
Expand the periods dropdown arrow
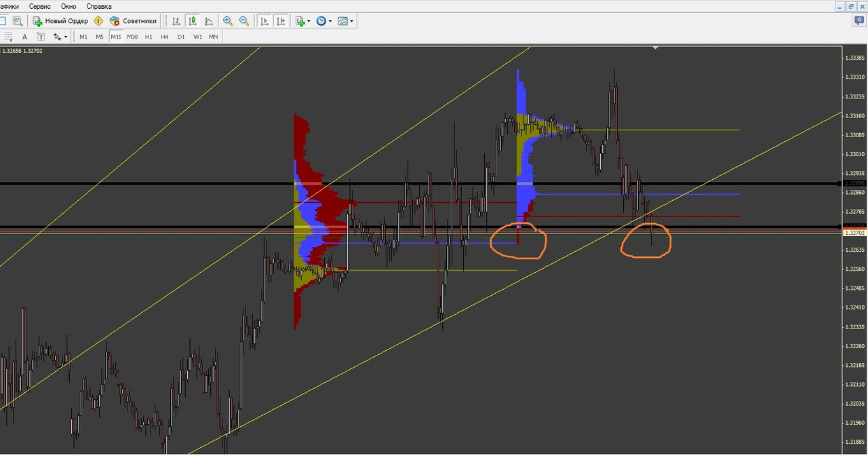pos(330,21)
